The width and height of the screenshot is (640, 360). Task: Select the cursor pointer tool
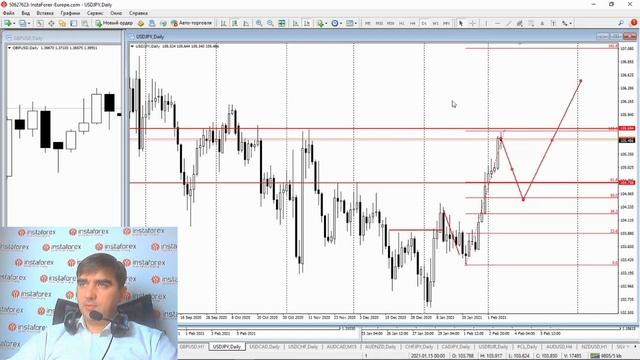coord(461,23)
